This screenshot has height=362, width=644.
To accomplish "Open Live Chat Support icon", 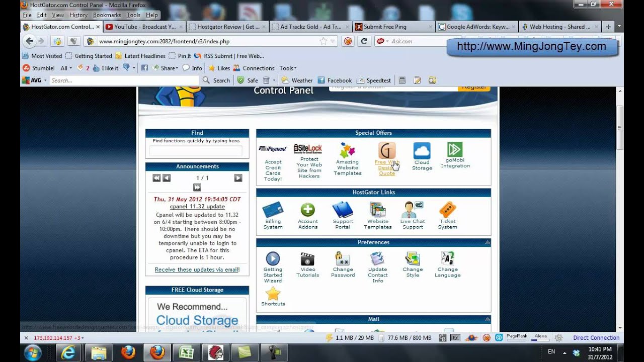I will point(413,209).
